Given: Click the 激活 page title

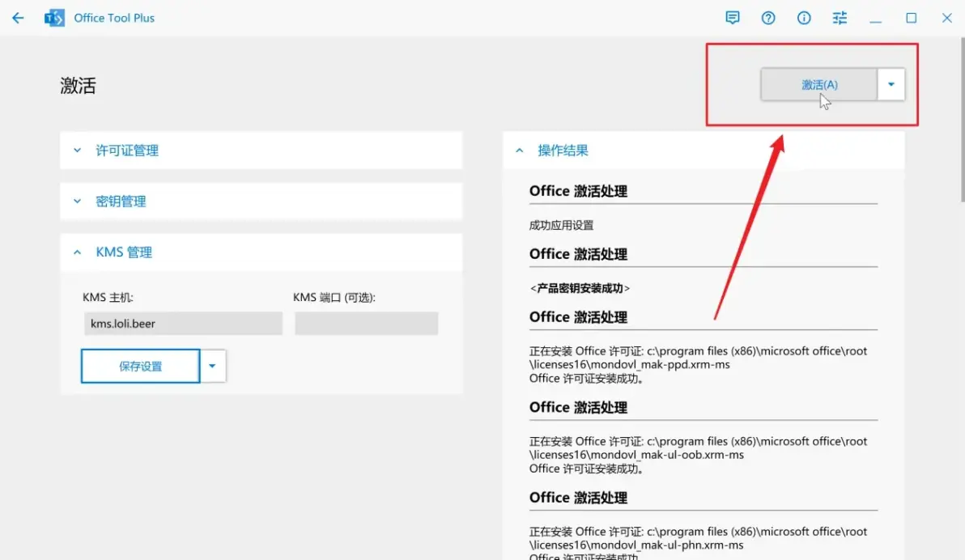Looking at the screenshot, I should (x=79, y=86).
